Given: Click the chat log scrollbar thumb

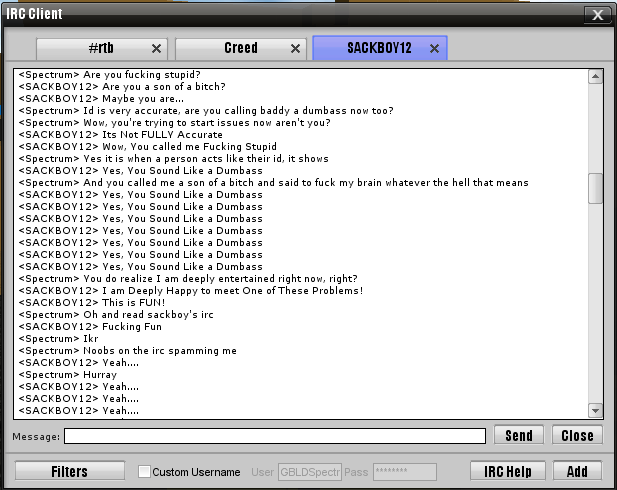Looking at the screenshot, I should point(595,188).
